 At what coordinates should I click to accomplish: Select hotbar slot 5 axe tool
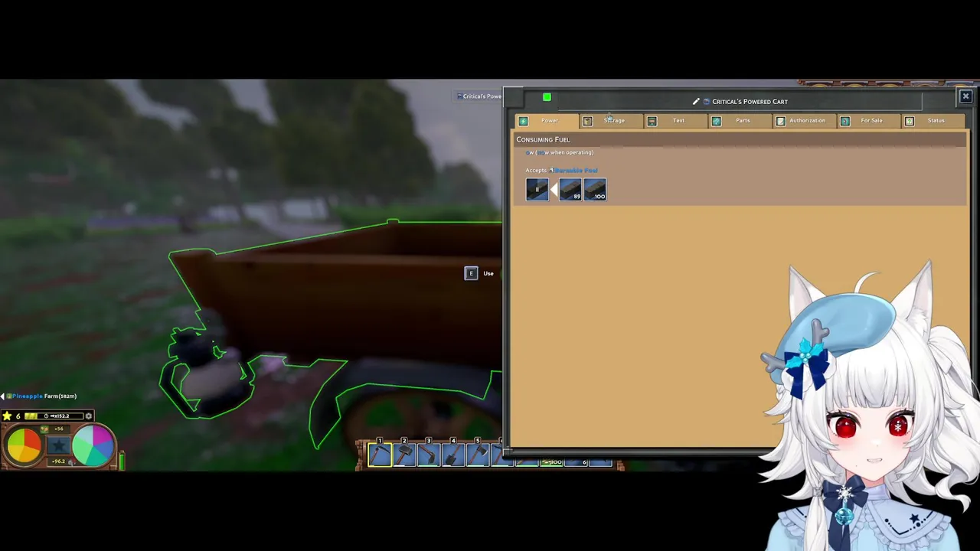(478, 455)
